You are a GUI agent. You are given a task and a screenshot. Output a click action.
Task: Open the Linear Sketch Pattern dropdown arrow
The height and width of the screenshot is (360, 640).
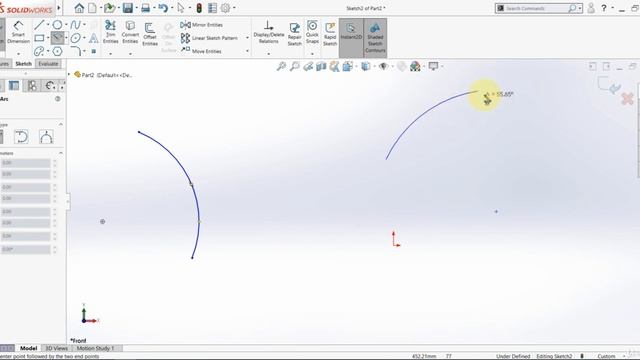247,38
